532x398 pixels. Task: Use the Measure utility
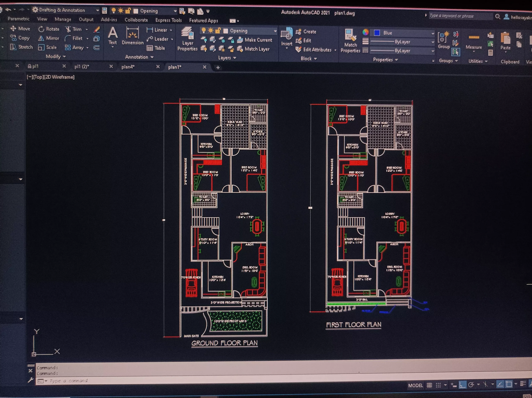tap(474, 41)
